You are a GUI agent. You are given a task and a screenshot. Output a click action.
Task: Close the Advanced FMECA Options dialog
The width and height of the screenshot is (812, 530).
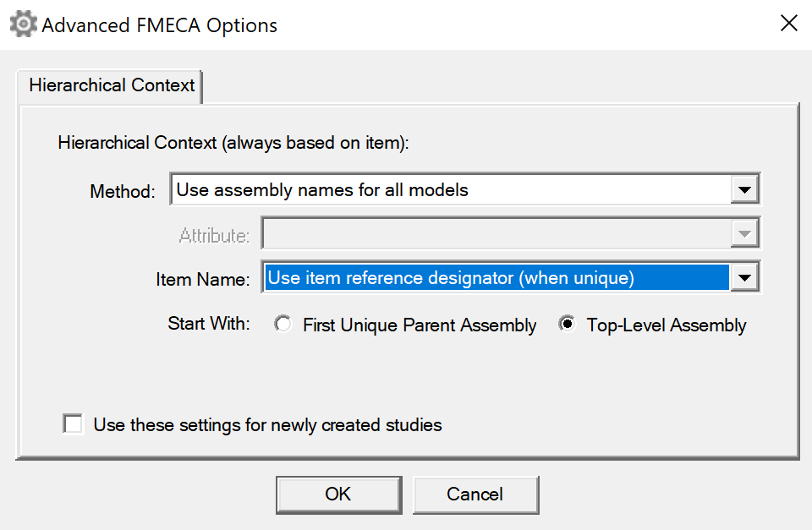click(x=788, y=24)
